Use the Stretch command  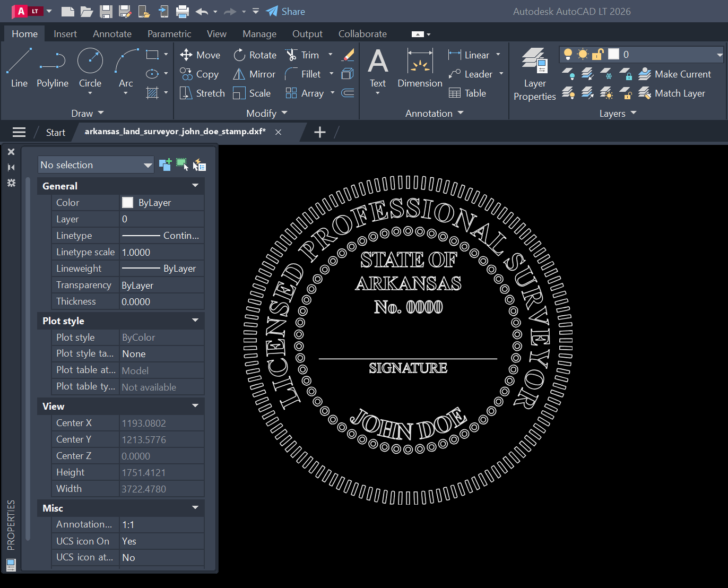coord(202,93)
